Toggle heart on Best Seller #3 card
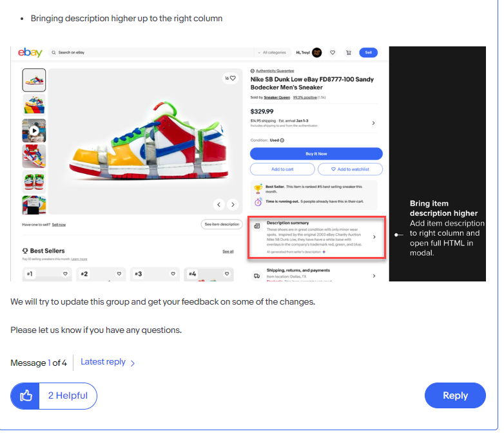The height and width of the screenshot is (436, 504). (173, 274)
